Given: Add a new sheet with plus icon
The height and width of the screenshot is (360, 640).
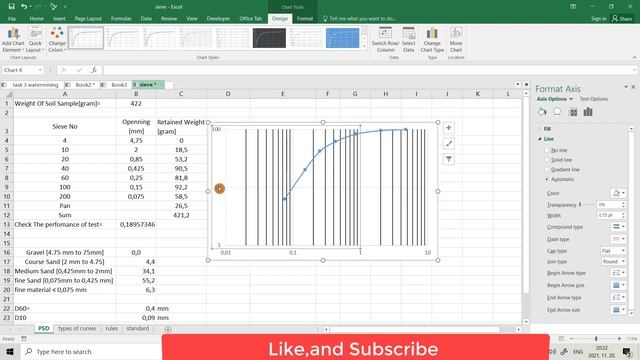Looking at the screenshot, I should (x=168, y=329).
